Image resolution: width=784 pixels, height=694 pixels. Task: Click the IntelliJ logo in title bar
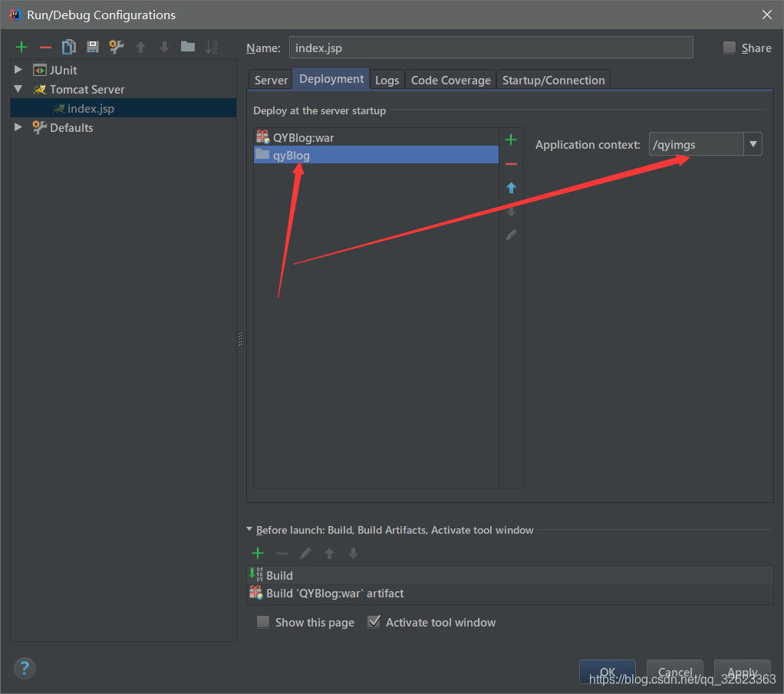click(x=15, y=15)
